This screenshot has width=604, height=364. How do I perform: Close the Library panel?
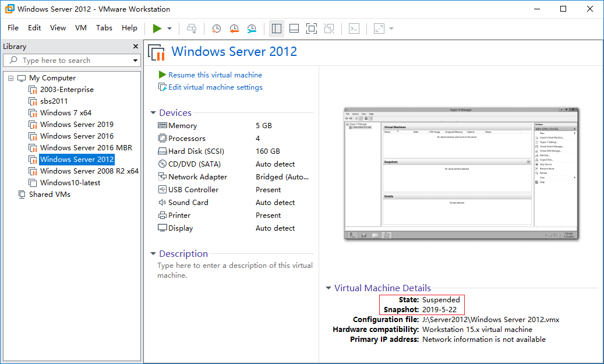tap(136, 47)
